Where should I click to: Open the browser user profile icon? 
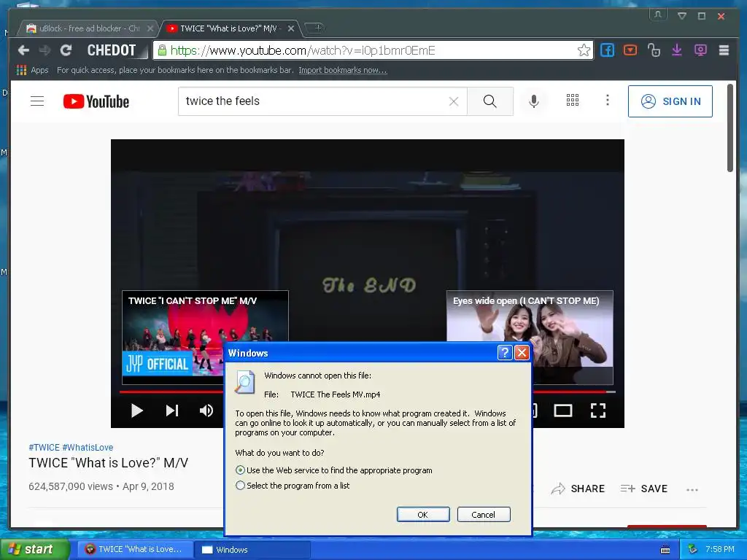657,15
